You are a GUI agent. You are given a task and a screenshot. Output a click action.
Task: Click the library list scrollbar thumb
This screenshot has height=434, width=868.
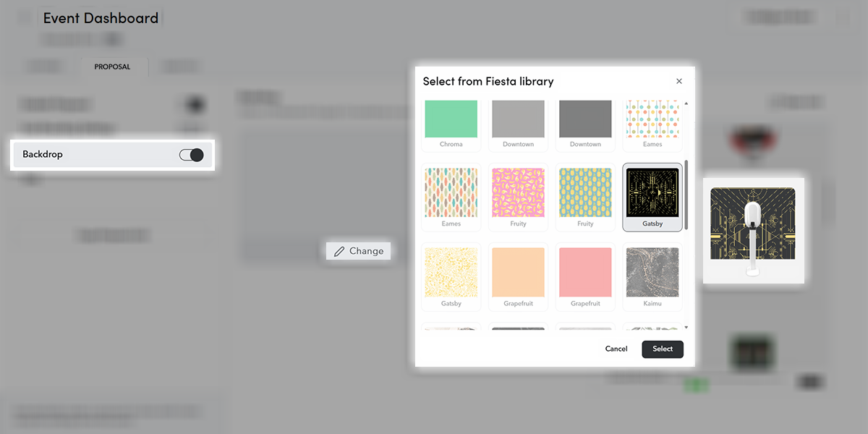[686, 196]
